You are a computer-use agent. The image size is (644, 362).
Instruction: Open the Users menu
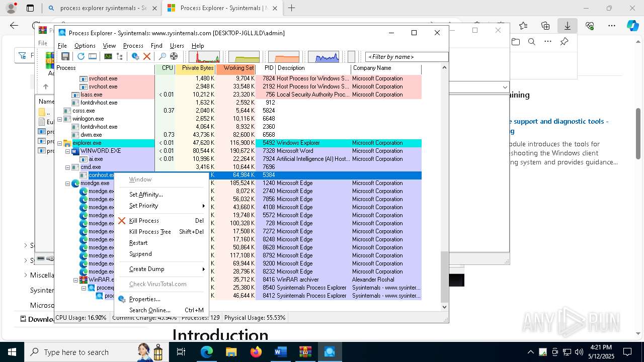(x=177, y=46)
